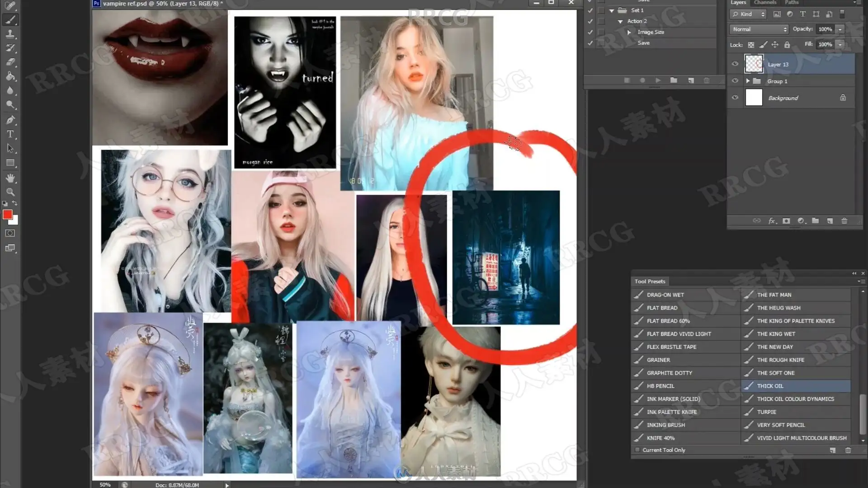This screenshot has width=868, height=488.
Task: Open the Normal blend mode dropdown
Action: click(759, 29)
